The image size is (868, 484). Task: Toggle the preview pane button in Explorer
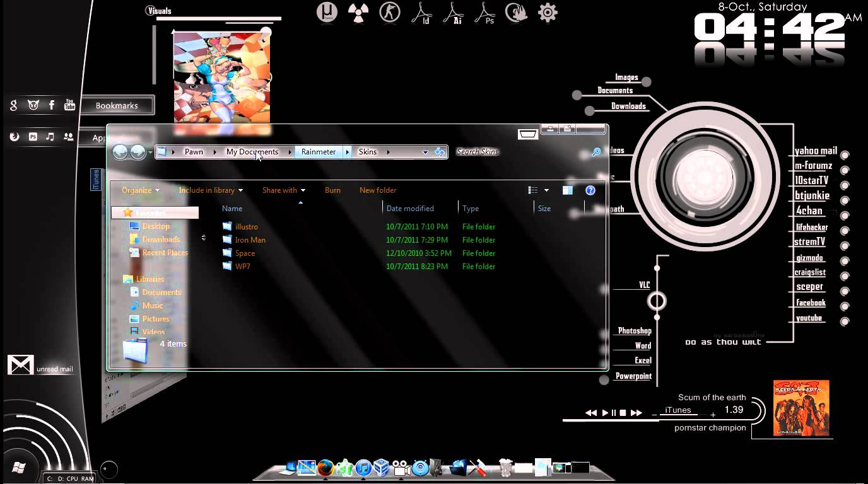[x=567, y=190]
